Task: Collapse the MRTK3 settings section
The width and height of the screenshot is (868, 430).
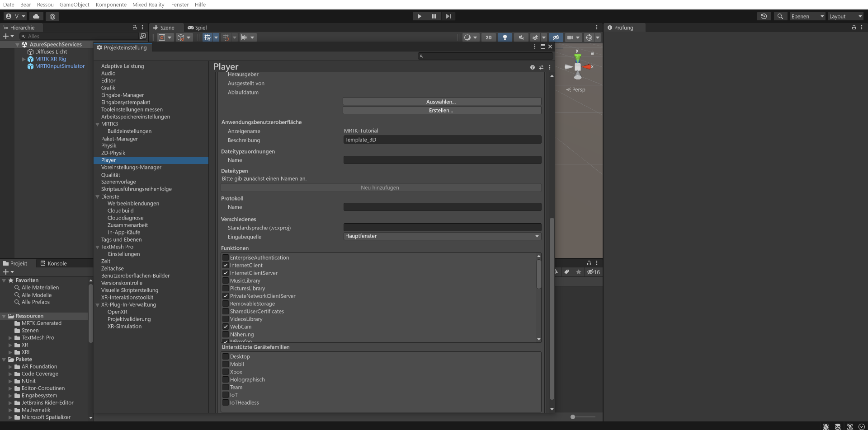Action: 98,124
